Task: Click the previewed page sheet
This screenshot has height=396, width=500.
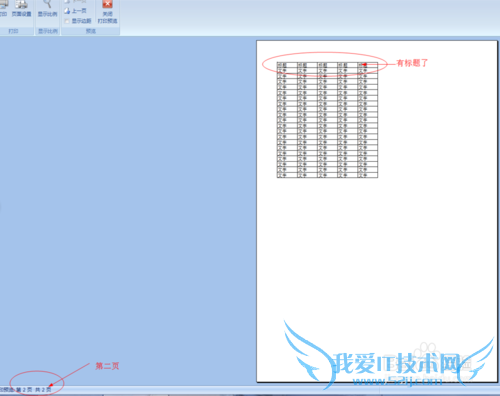Action: (377, 211)
